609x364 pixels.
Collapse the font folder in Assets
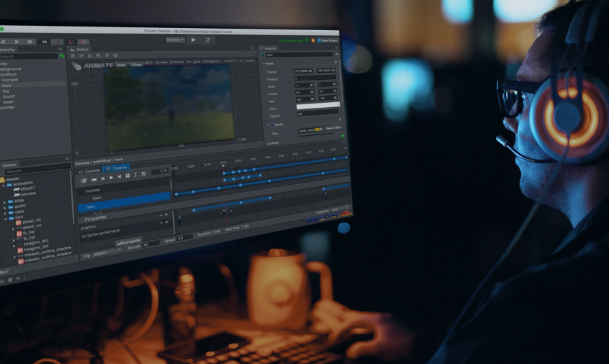coord(6,218)
